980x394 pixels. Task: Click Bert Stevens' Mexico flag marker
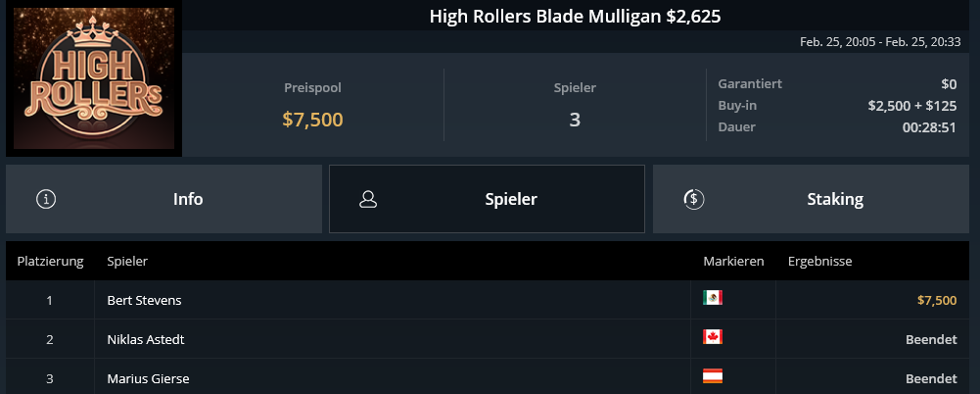[x=713, y=298]
